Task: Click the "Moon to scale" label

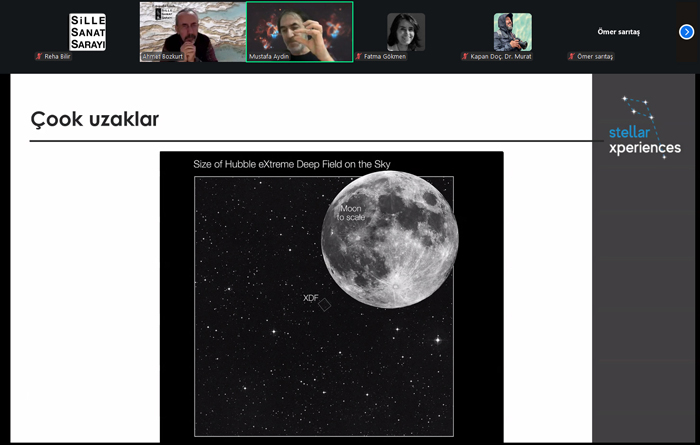Action: (x=351, y=213)
